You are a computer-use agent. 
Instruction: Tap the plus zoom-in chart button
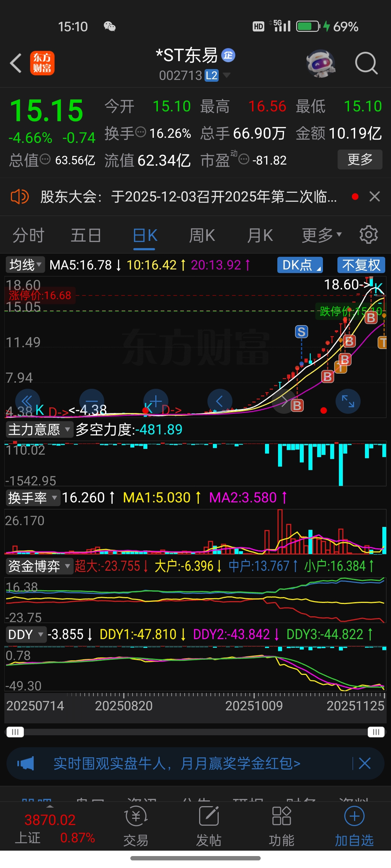(156, 401)
